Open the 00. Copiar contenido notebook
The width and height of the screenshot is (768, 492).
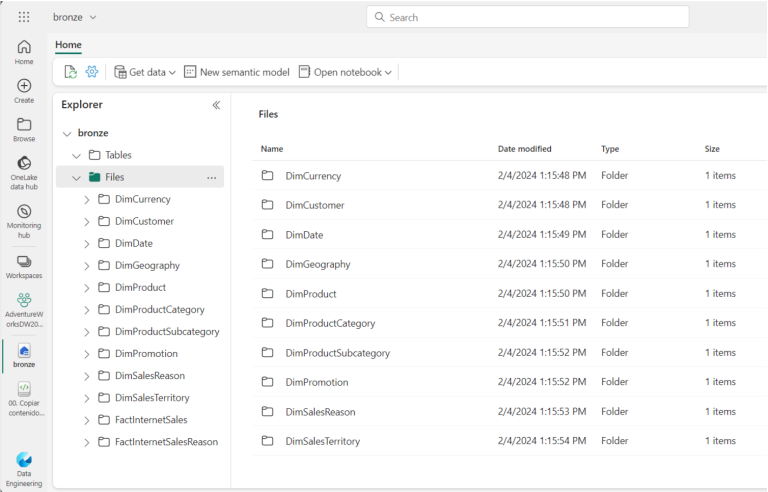click(x=24, y=398)
